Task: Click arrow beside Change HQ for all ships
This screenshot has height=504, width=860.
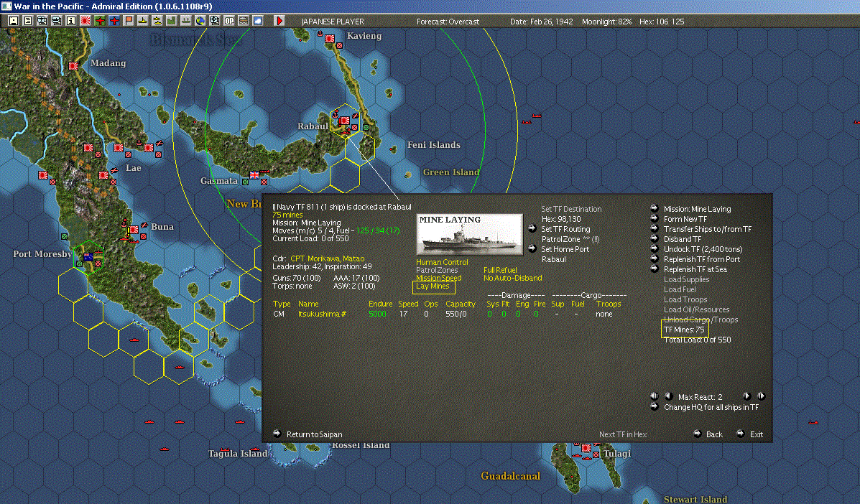Action: pos(655,406)
